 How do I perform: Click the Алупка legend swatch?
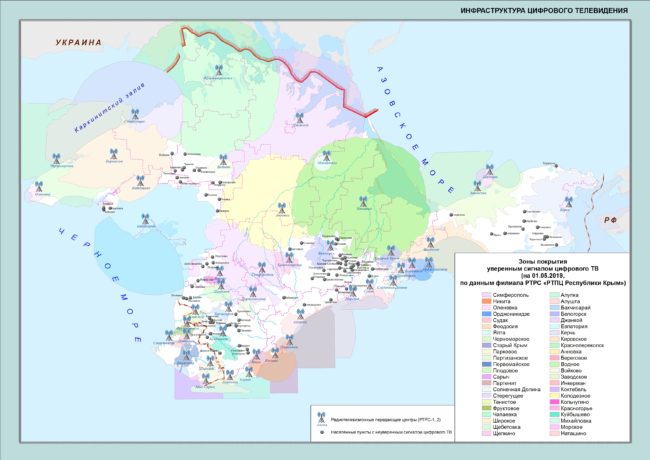pyautogui.click(x=554, y=295)
